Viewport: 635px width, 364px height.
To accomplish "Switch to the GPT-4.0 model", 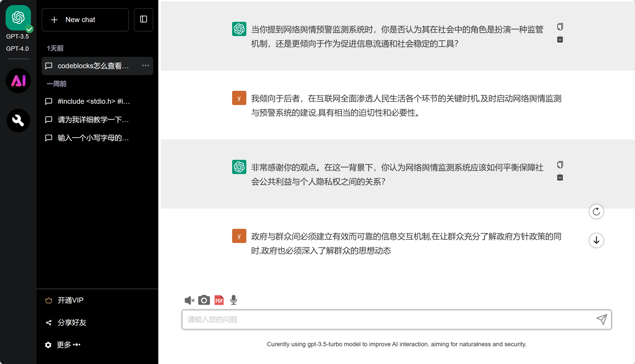I will (x=18, y=48).
